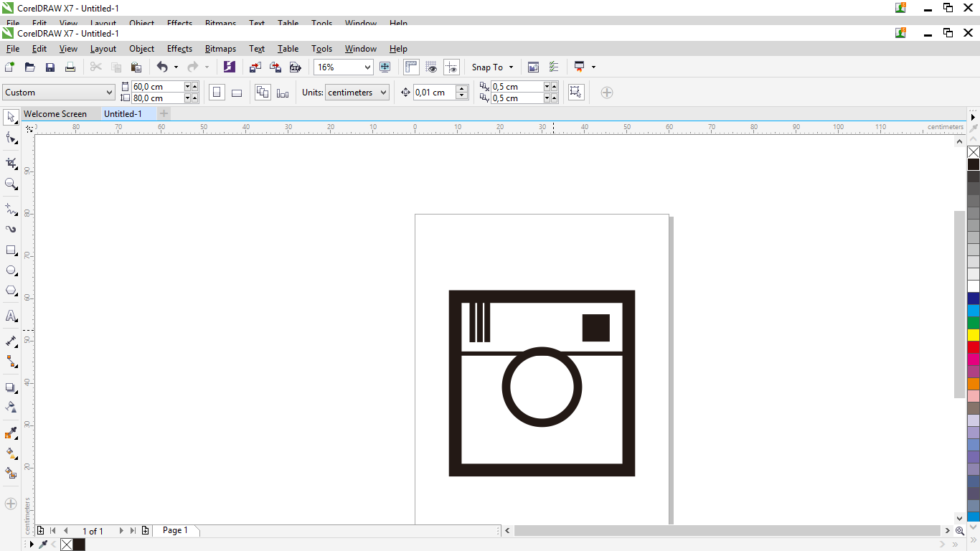Screen dimensions: 980x551
Task: Change units using the centimeters dropdown
Action: coord(357,92)
